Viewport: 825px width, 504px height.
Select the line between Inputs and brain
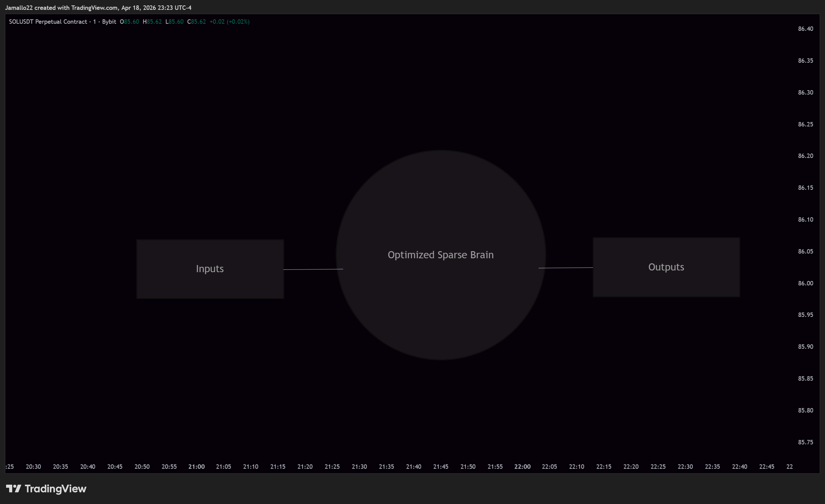(313, 269)
